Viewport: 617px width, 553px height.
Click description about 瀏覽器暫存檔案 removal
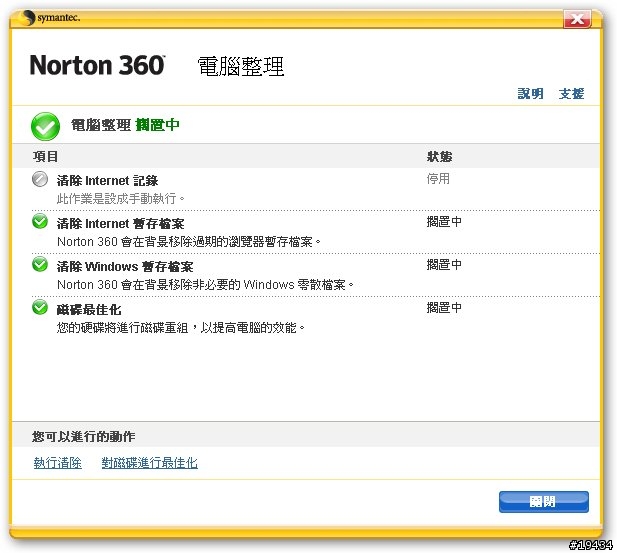coord(189,241)
